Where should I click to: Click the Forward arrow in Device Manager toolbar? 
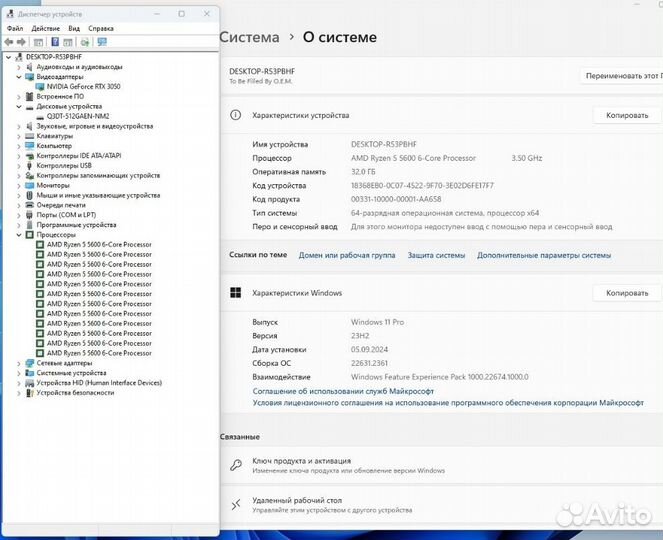point(21,42)
